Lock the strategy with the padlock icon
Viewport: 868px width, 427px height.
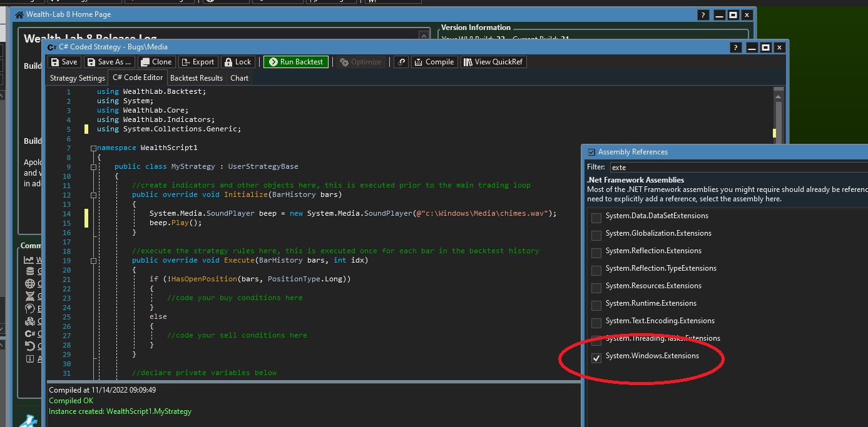(228, 62)
